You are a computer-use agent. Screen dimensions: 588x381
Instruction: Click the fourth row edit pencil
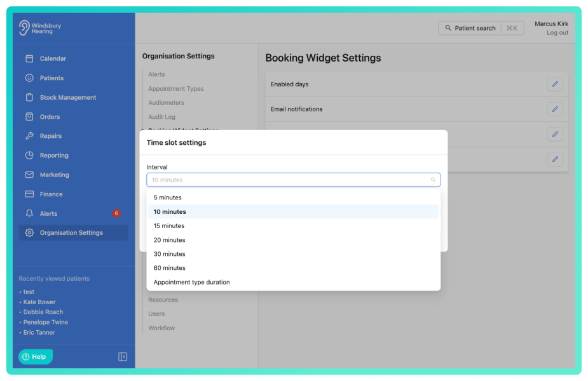[x=555, y=159]
